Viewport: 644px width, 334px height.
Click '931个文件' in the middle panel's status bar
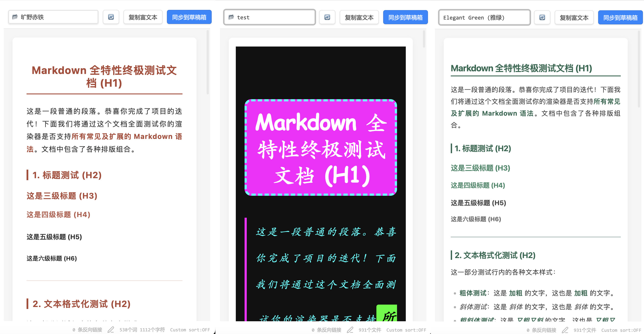(x=370, y=330)
